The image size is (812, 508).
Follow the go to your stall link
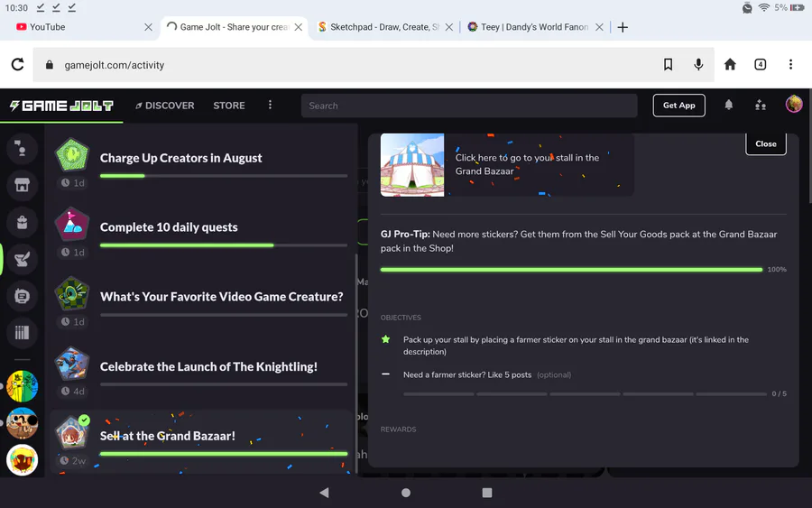point(527,164)
